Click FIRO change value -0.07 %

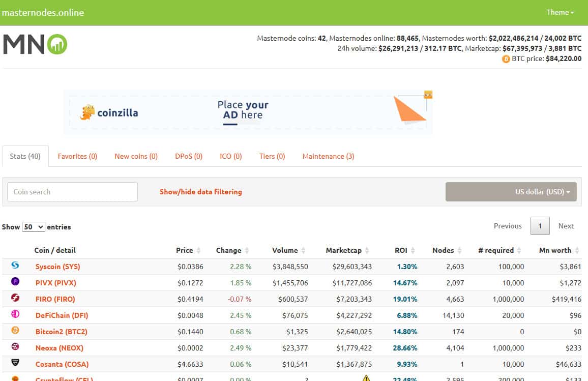click(240, 299)
